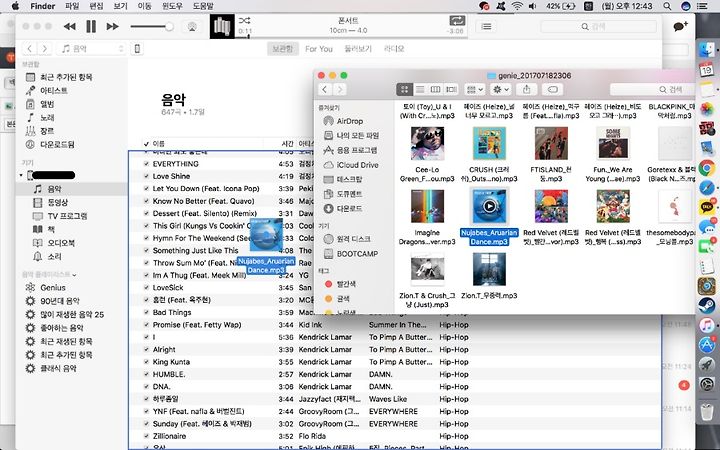Click the Finder share button
Screen dimensions: 720x450
[x=527, y=90]
